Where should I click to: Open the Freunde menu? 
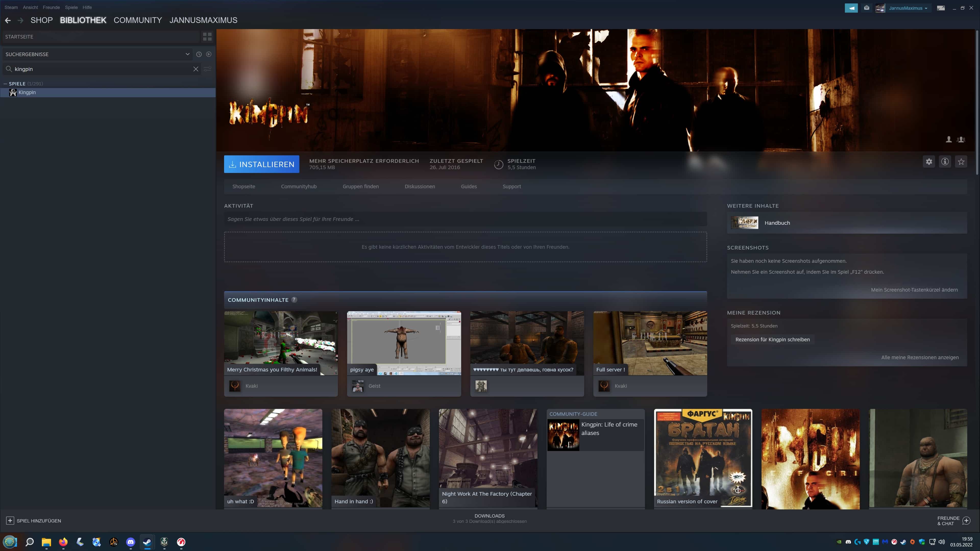point(51,7)
